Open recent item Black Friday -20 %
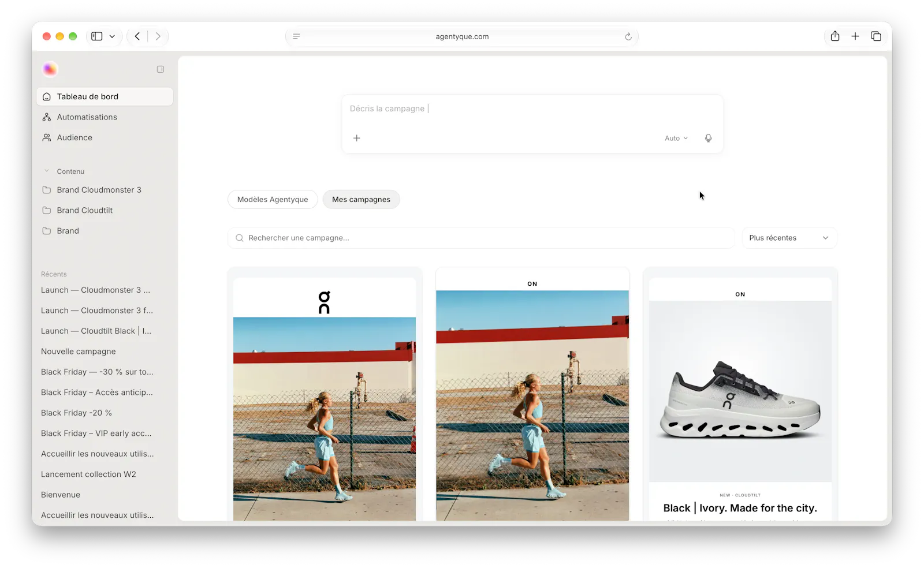 point(77,413)
